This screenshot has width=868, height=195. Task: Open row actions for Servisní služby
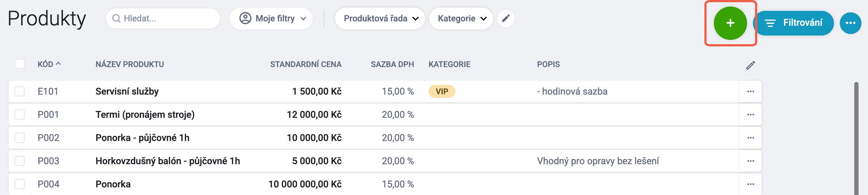(x=750, y=91)
